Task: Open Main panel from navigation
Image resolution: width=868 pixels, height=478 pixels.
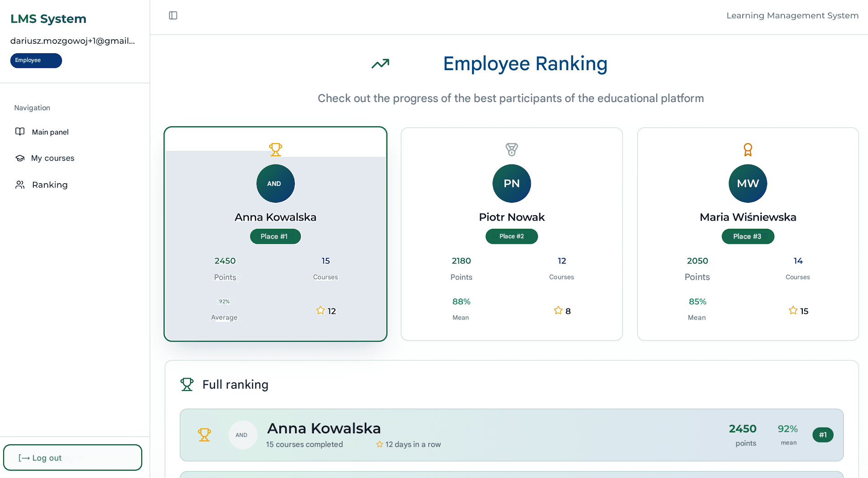Action: tap(50, 132)
